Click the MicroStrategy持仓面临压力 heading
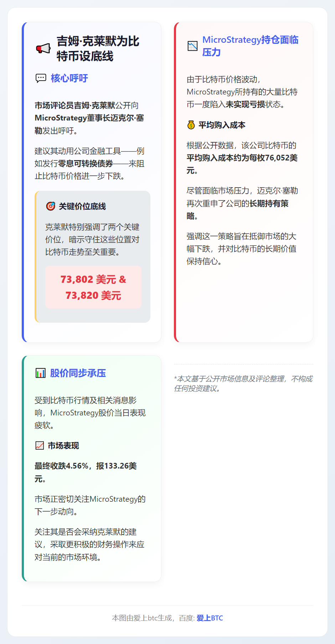 point(250,46)
